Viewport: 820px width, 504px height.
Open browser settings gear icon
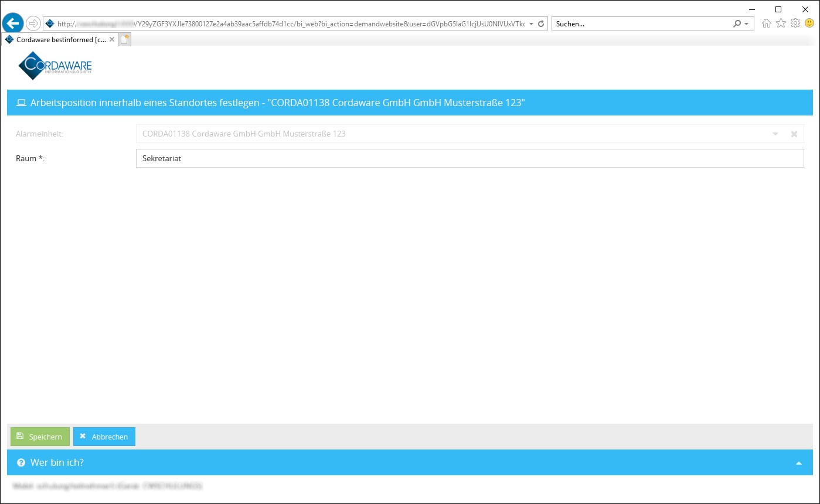[x=795, y=23]
